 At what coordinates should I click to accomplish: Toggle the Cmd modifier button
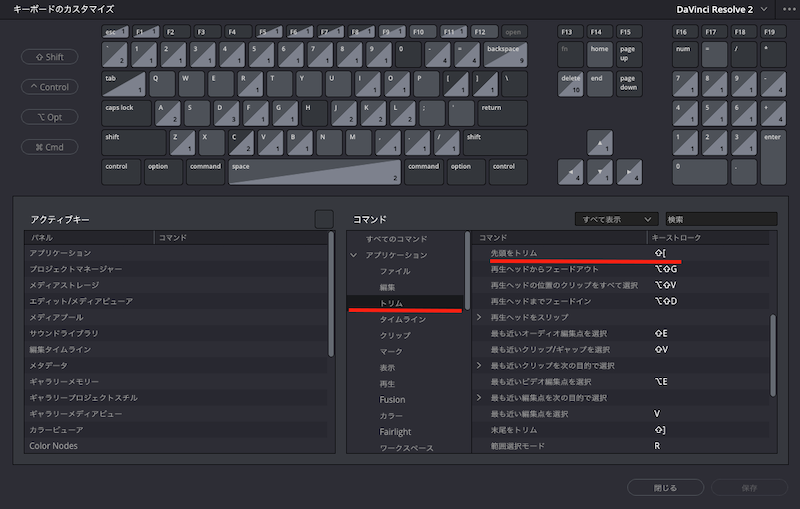(x=49, y=147)
